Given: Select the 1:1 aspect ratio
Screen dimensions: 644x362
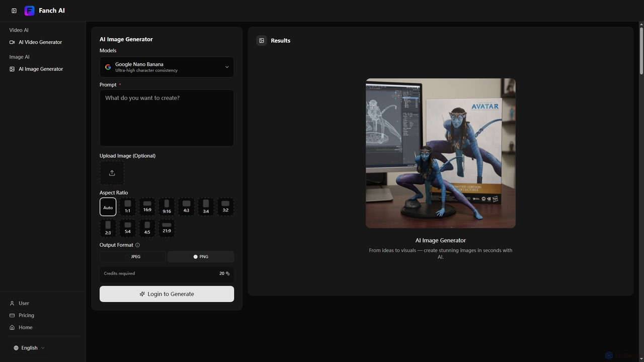Looking at the screenshot, I should point(127,207).
